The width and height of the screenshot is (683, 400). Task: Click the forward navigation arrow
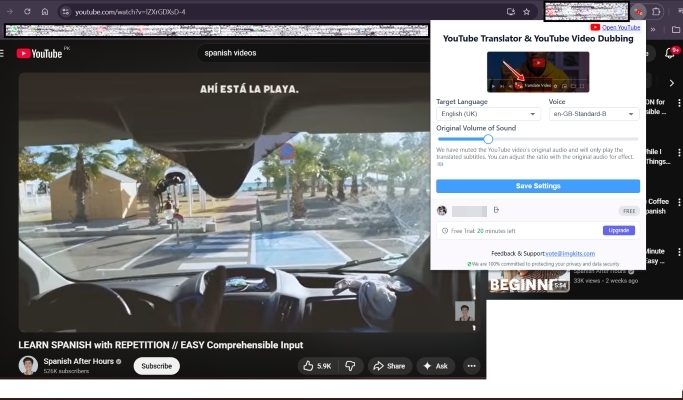coord(10,12)
